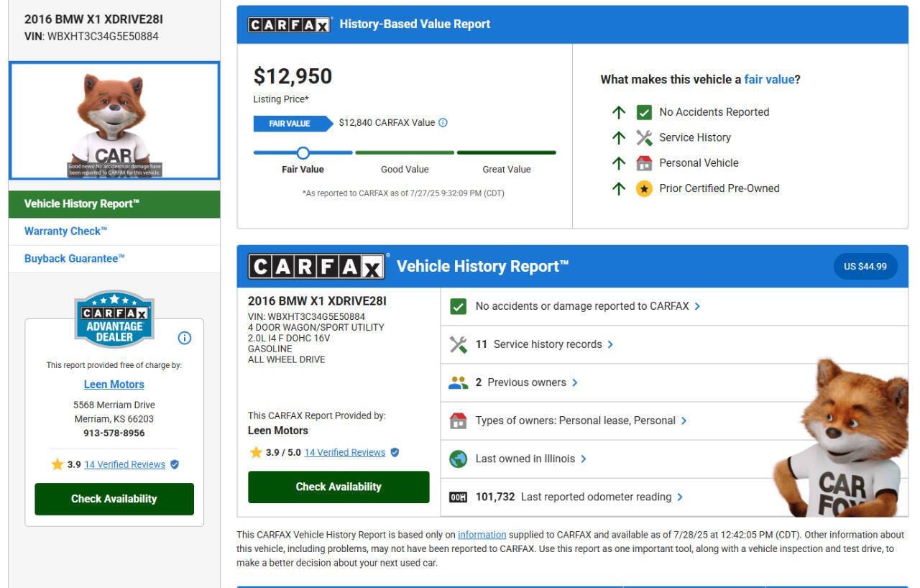Click the globe icon in Last owned in Illinois row
This screenshot has width=920, height=588.
point(458,459)
